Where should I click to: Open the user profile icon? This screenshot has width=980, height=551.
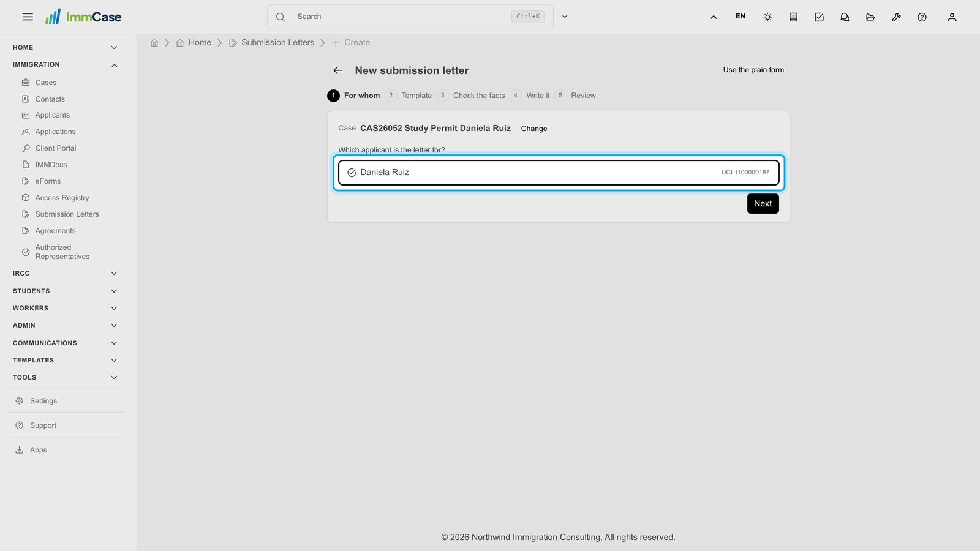pos(952,17)
